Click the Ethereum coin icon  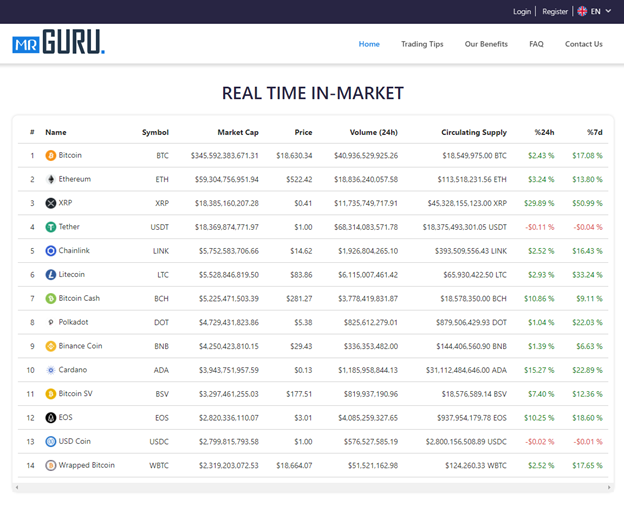(x=51, y=179)
